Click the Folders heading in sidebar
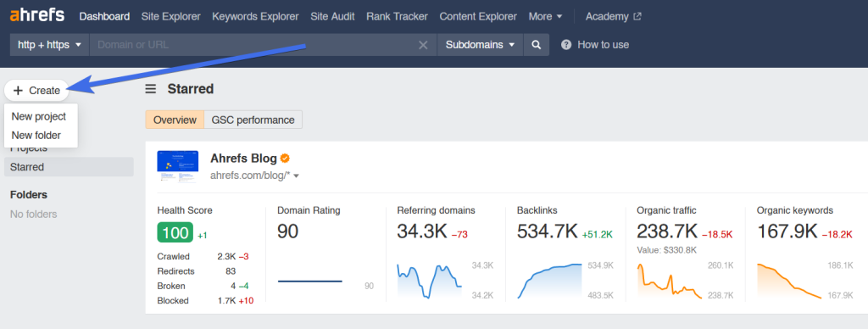This screenshot has height=329, width=868. [29, 195]
